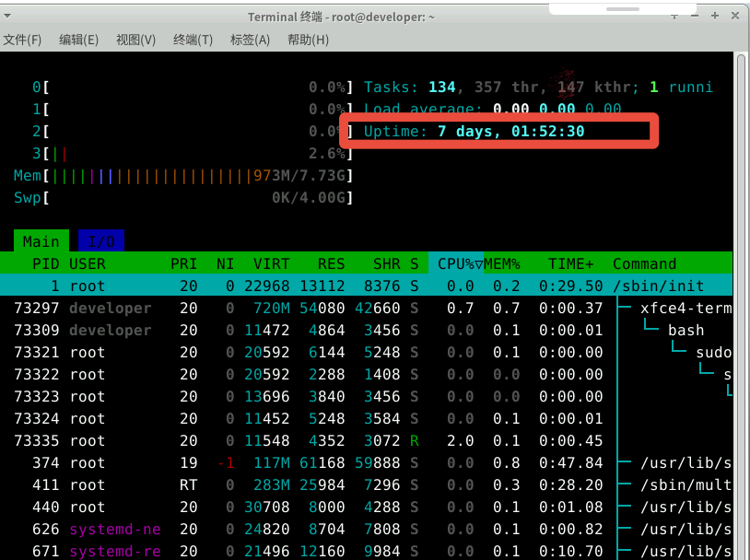Sort processes by MEM% column header
The image size is (750, 560).
coord(502,263)
